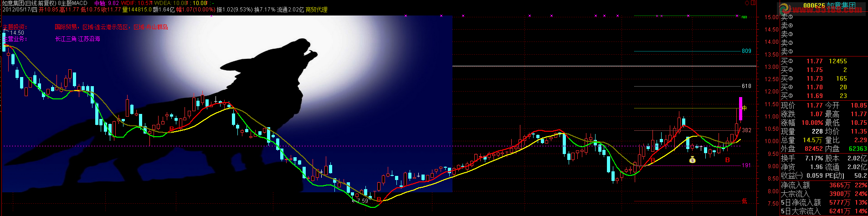This screenshot has width=868, height=216.
Task: Click the PE(动) value 50.2
Action: (x=860, y=175)
